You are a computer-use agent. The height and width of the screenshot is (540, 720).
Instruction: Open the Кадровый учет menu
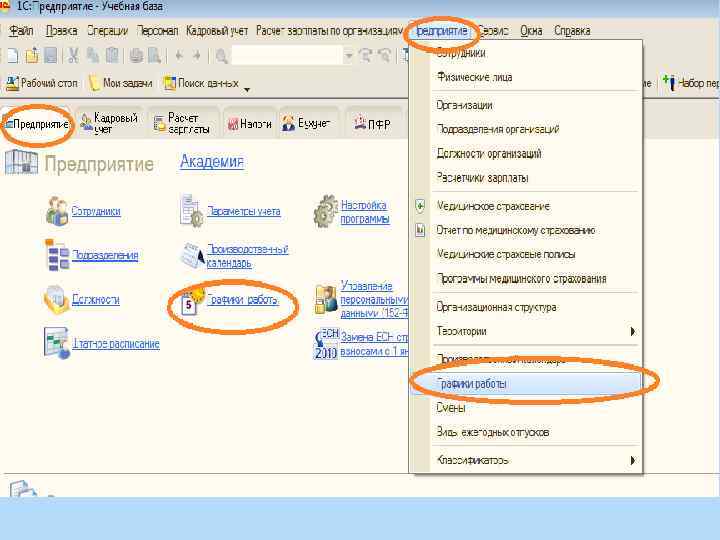(x=217, y=31)
